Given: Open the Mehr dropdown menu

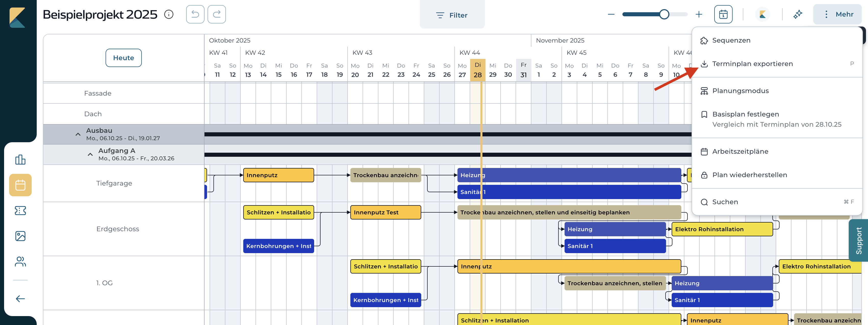Looking at the screenshot, I should (838, 15).
